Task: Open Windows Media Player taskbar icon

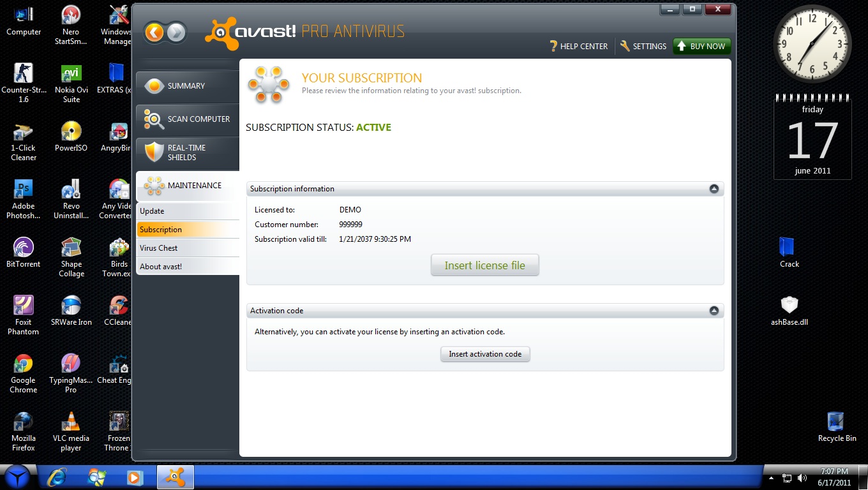Action: click(135, 477)
